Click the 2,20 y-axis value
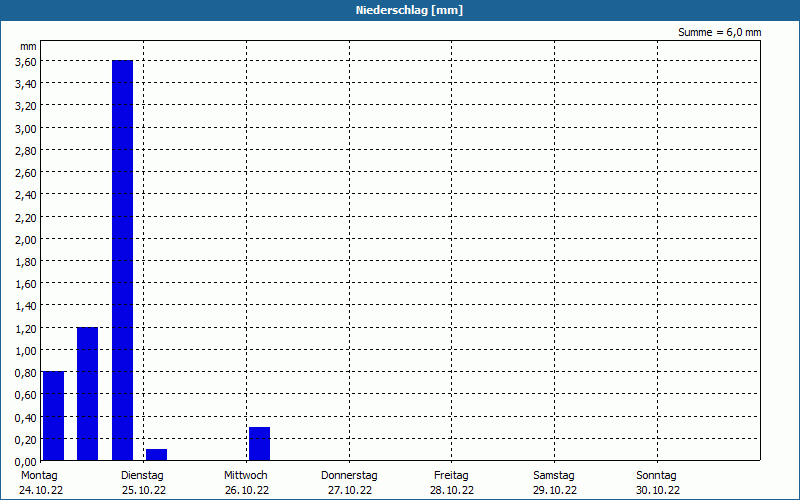 tap(26, 217)
